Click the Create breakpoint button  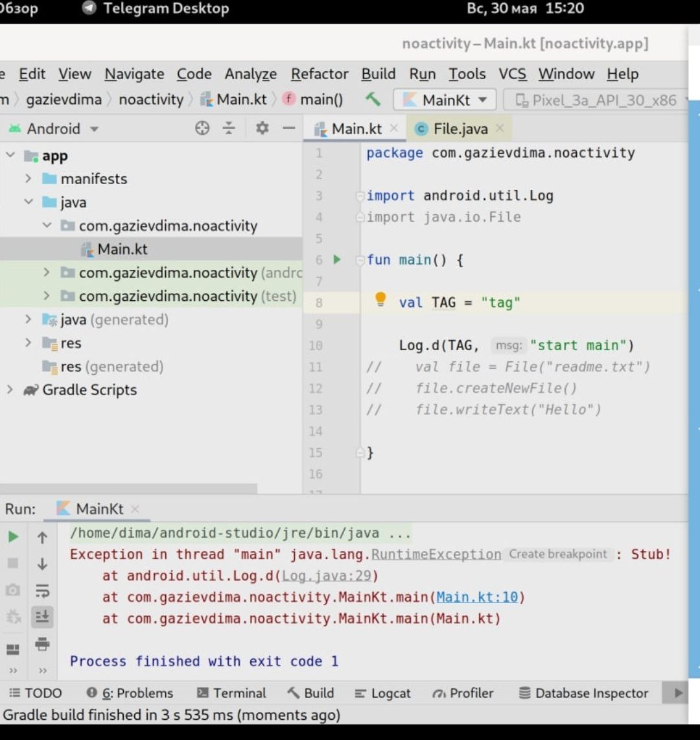(x=557, y=554)
